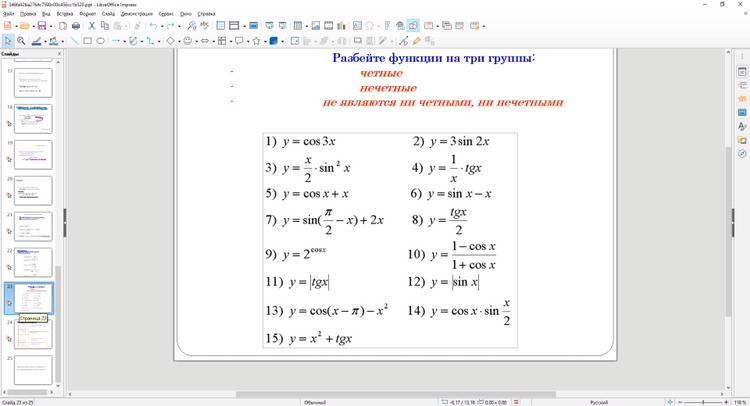Click the Русский language field in status bar

tap(598, 402)
